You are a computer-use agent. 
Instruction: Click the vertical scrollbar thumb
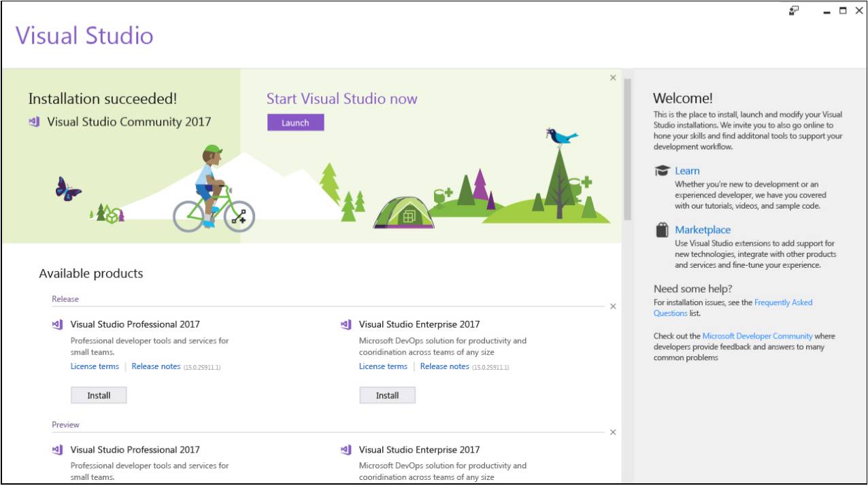627,150
